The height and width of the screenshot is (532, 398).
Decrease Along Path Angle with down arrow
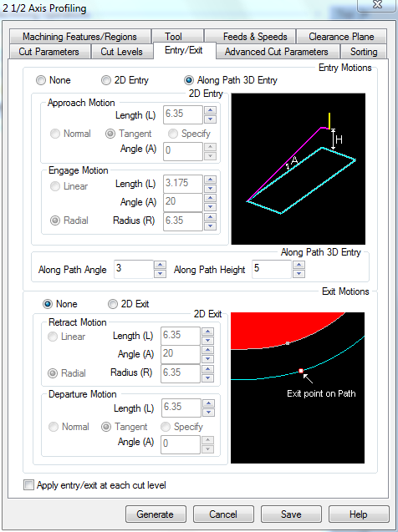point(160,274)
